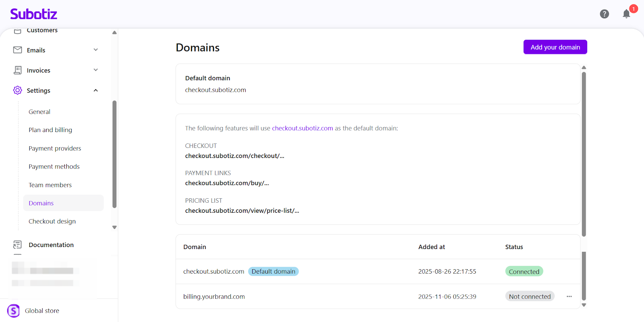644x322 pixels.
Task: Click the Invoices document icon
Action: click(17, 70)
